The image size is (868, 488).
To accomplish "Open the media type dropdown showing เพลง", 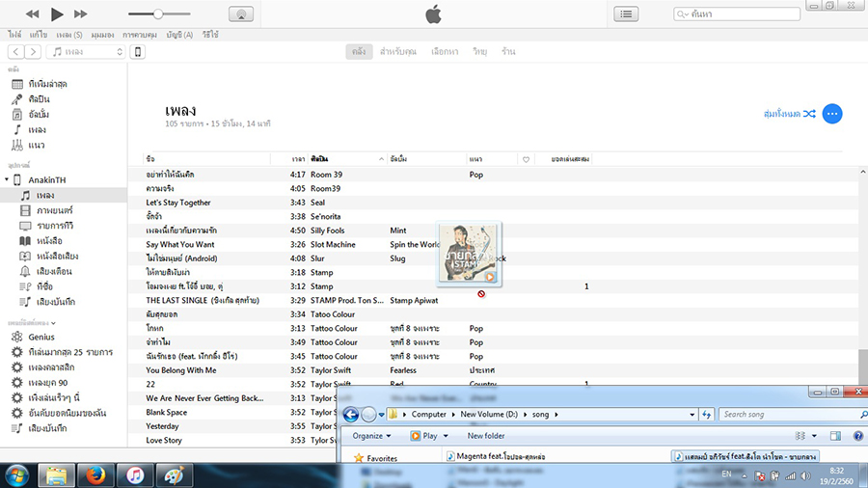I will tap(87, 51).
